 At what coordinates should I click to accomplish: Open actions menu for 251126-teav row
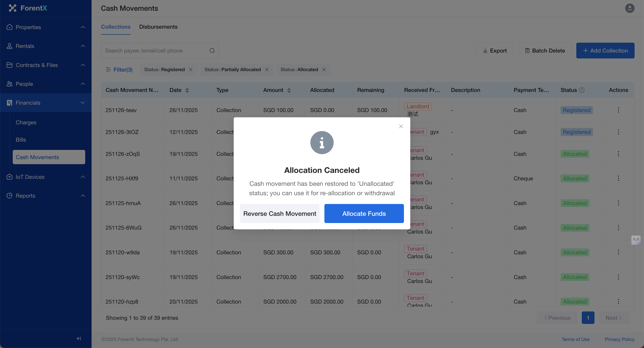618,110
